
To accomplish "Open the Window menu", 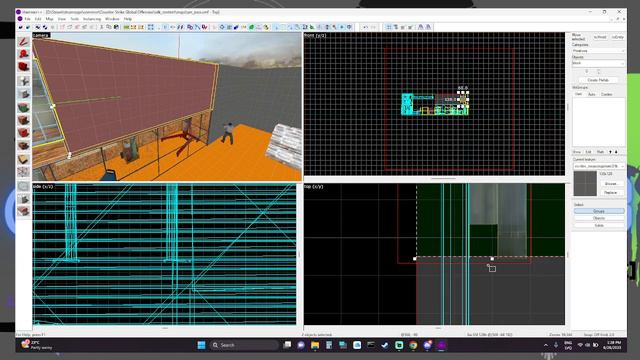I will 112,19.
